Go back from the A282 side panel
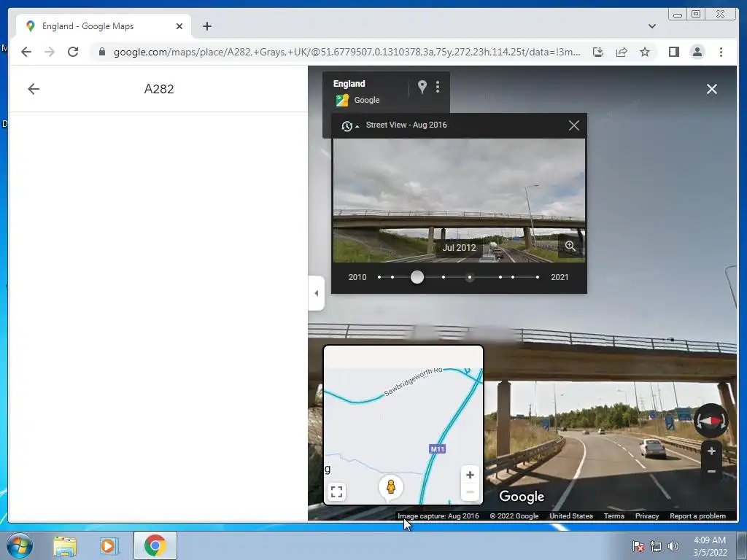The width and height of the screenshot is (747, 560). [x=34, y=89]
